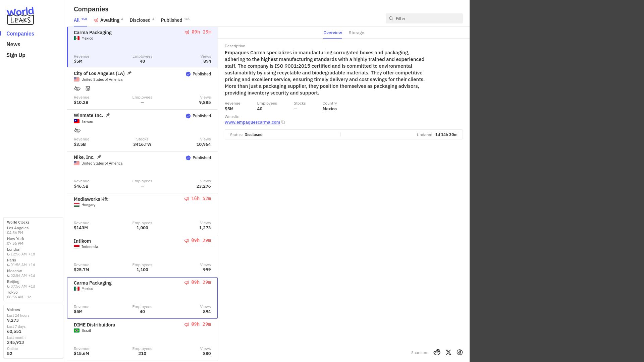This screenshot has height=362, width=644.
Task: Select City of Los Angeles (LA) company
Action: tap(142, 88)
